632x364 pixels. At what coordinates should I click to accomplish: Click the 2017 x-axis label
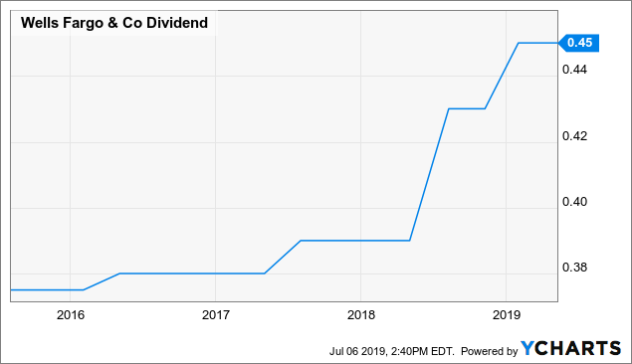[216, 315]
